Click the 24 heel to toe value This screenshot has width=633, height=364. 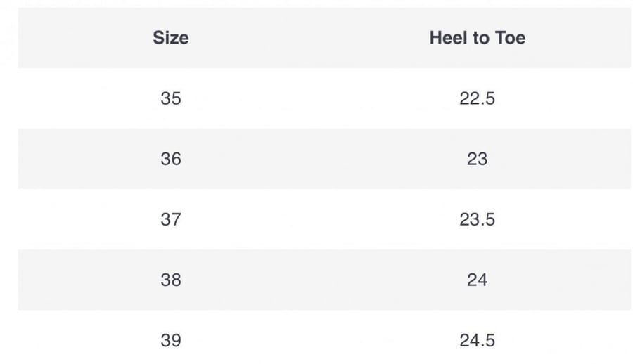point(477,280)
